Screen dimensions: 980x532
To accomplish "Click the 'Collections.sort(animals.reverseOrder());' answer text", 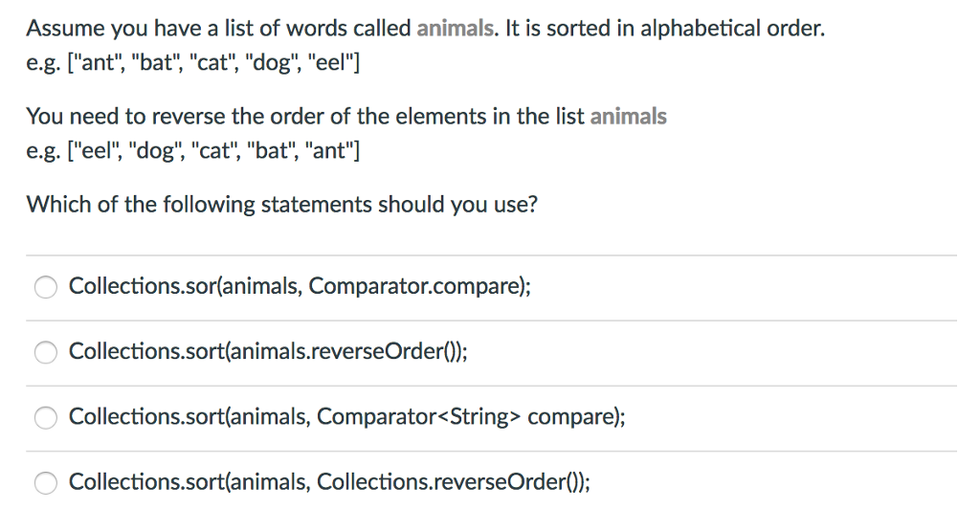I will (268, 351).
